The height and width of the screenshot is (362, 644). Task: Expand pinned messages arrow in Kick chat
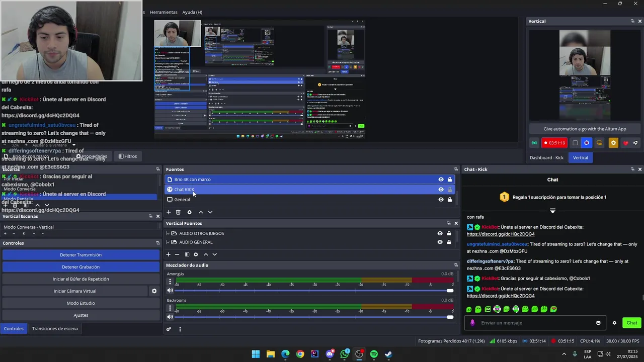(x=552, y=210)
